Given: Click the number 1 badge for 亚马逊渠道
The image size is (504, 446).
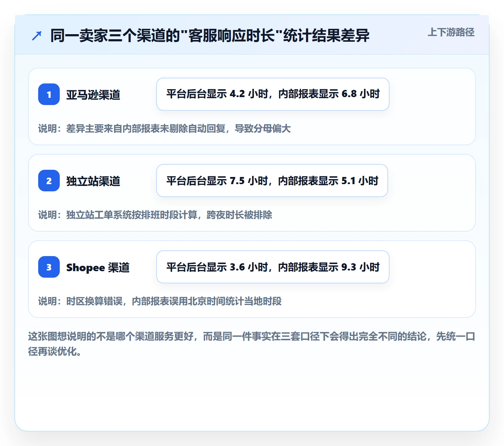Looking at the screenshot, I should coord(49,94).
